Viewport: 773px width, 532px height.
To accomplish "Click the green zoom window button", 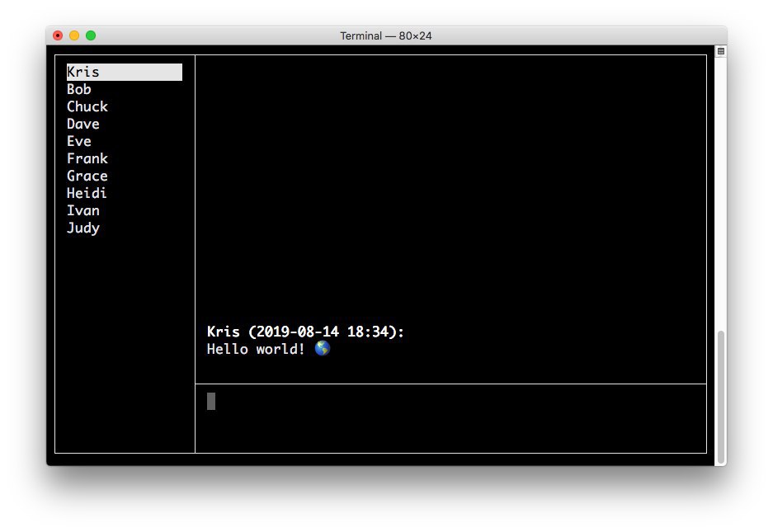I will pyautogui.click(x=91, y=35).
